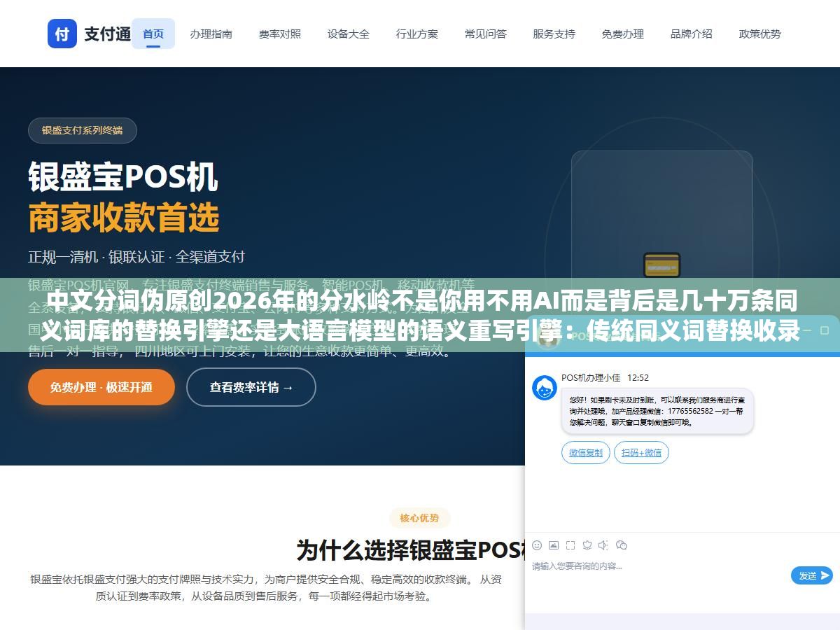Open the emoji picker in chat
This screenshot has height=630, width=840.
coord(537,545)
